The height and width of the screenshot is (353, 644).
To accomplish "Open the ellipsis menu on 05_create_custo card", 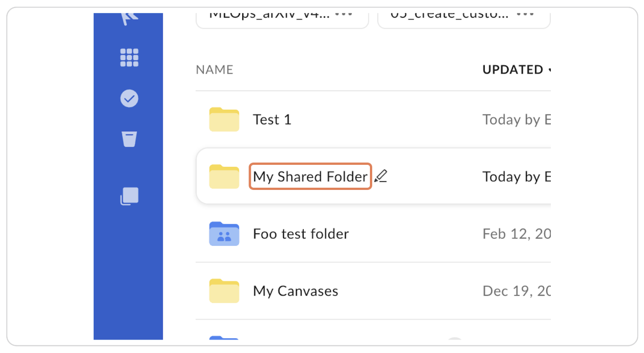I will (524, 13).
